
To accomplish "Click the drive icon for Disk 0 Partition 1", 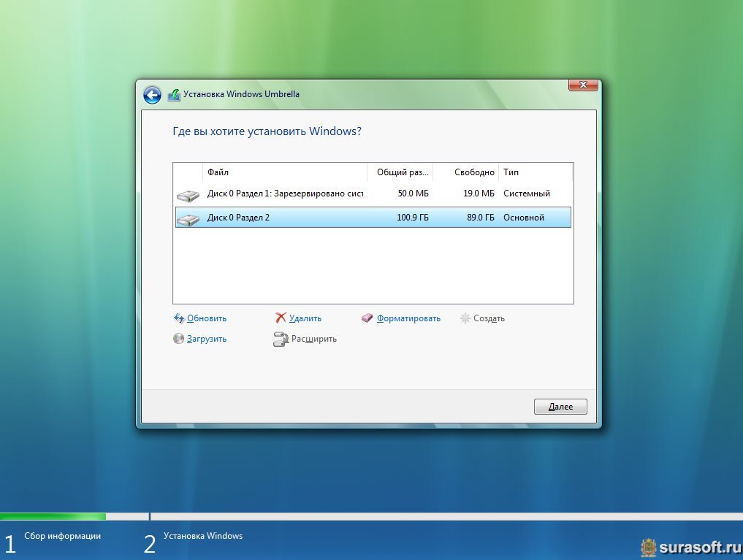I will coord(188,195).
